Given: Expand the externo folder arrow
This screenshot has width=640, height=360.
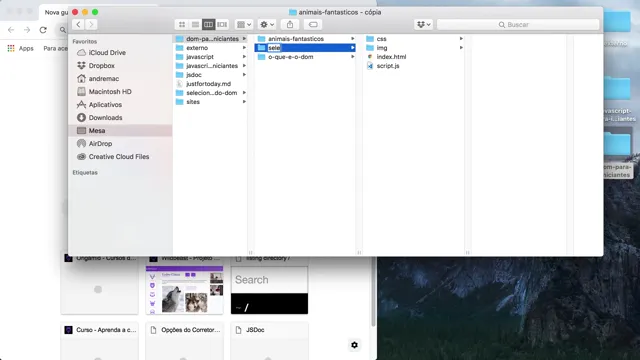Looking at the screenshot, I should (244, 48).
